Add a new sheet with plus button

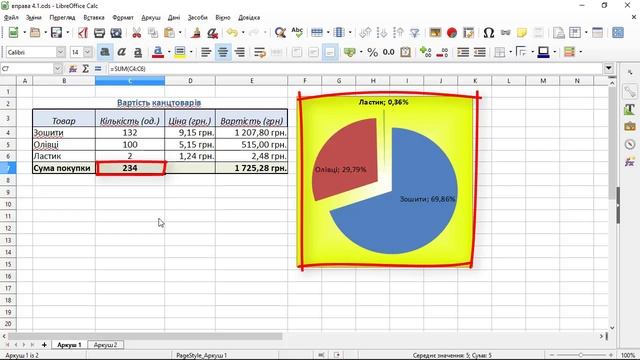coord(44,345)
